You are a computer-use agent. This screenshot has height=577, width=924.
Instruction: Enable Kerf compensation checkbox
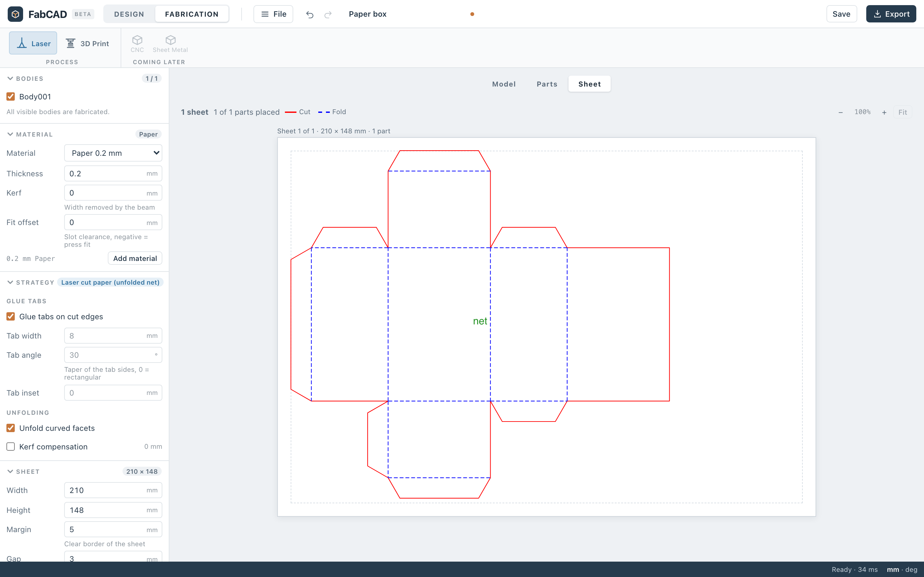(x=11, y=447)
